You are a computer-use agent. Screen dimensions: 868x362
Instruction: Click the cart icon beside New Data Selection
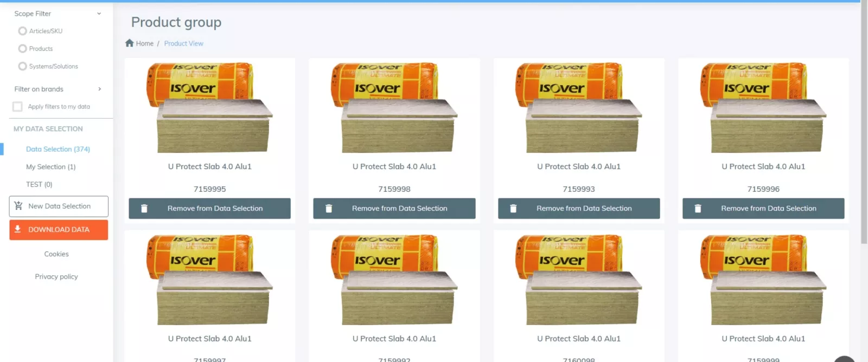coord(18,206)
